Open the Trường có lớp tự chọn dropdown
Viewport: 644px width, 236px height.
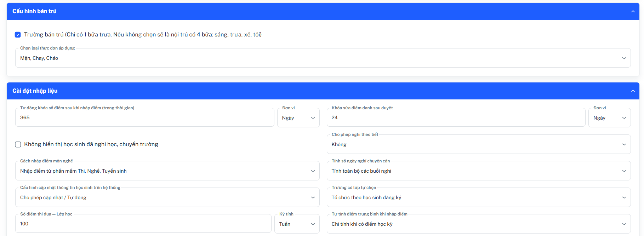[479, 197]
